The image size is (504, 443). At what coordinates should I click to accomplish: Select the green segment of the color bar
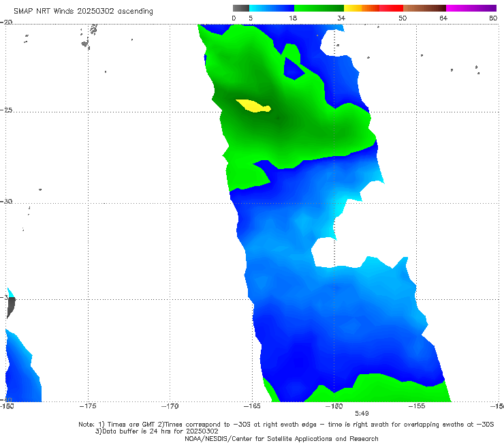click(x=319, y=8)
